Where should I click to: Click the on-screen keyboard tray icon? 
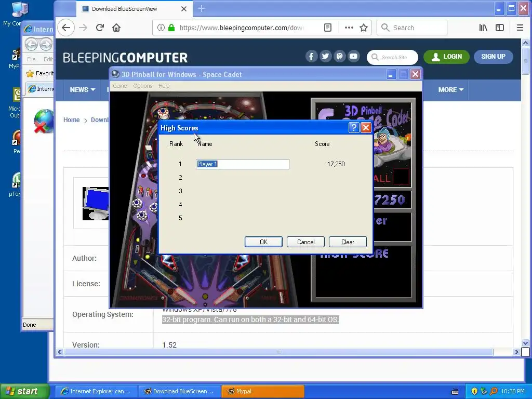[x=455, y=392]
